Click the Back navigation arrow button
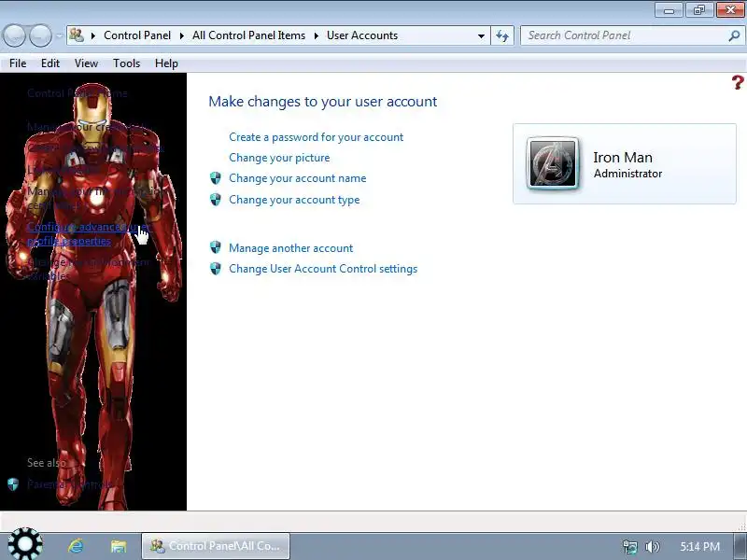Screen dimensions: 747x560 15,35
